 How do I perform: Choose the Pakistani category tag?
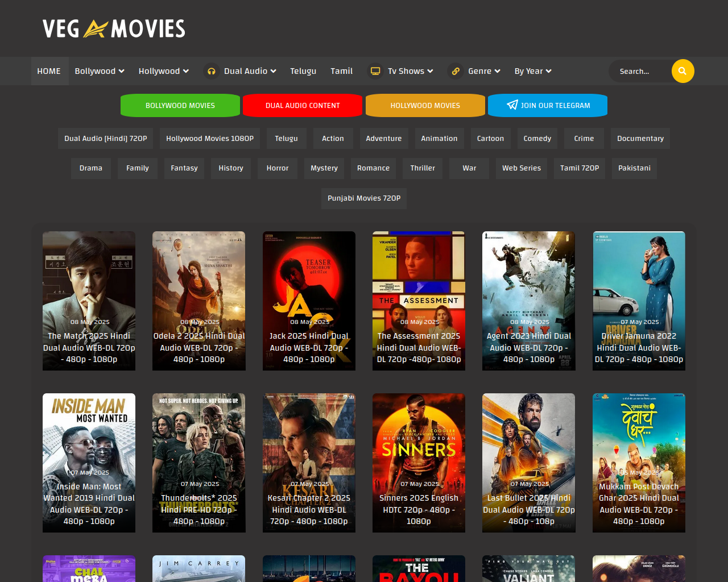tap(634, 168)
